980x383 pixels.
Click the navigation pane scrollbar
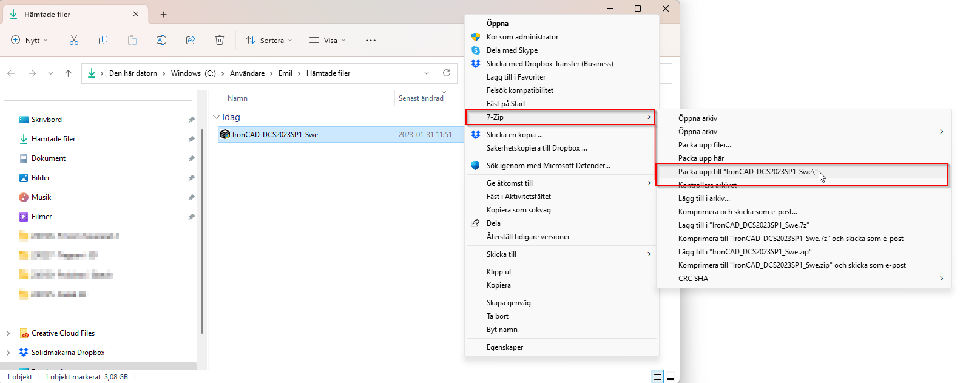(202, 231)
